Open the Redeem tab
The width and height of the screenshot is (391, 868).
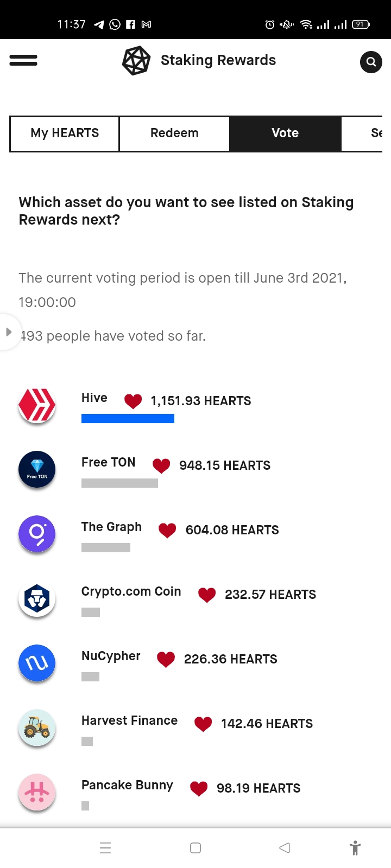tap(174, 133)
